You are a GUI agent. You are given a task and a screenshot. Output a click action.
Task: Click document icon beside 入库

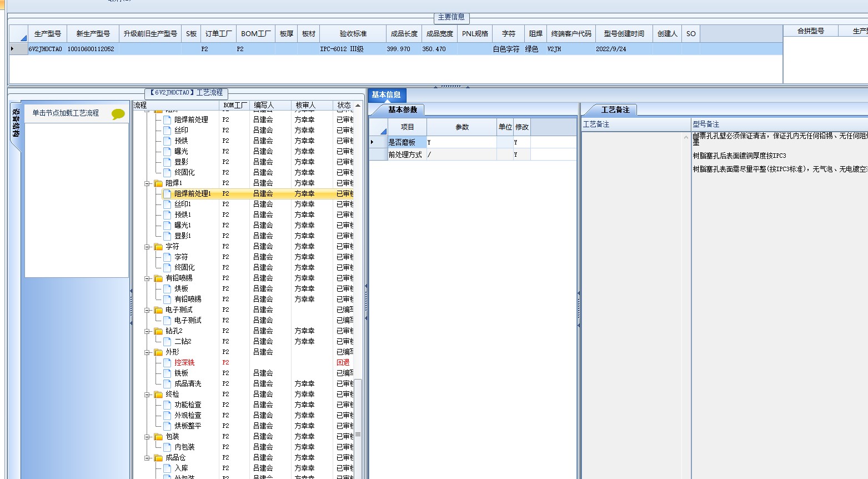pyautogui.click(x=167, y=468)
